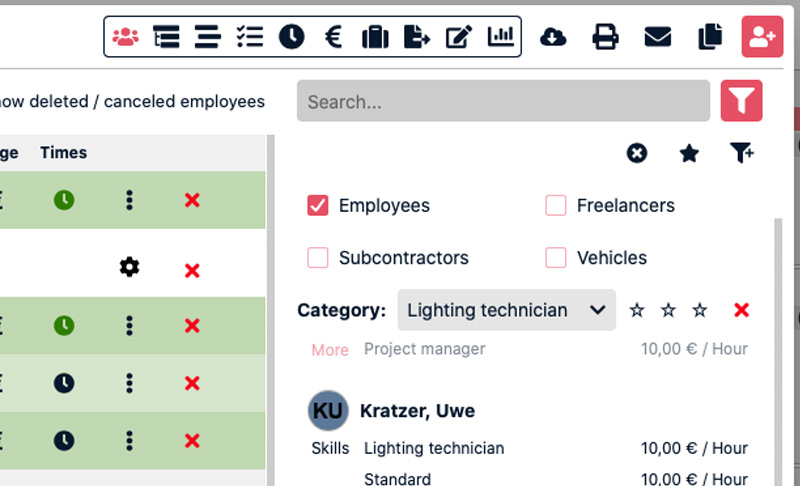Open the bar chart statistics icon
The image size is (800, 486).
[x=500, y=37]
